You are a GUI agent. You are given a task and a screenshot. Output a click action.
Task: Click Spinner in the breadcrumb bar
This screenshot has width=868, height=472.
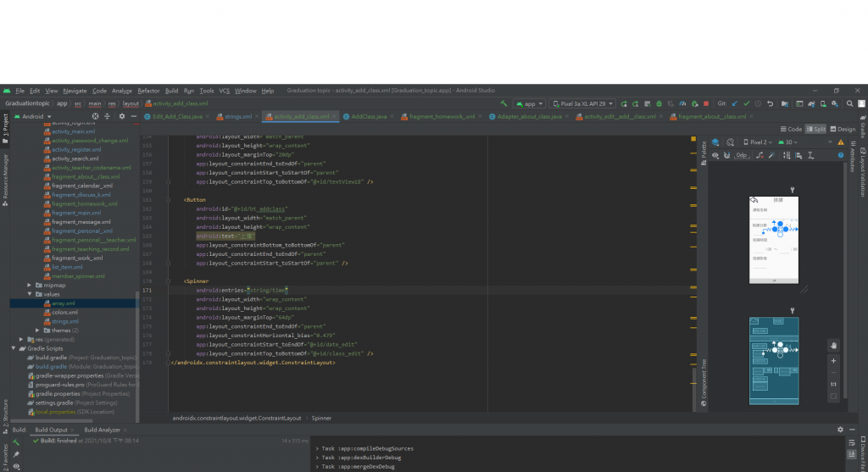pyautogui.click(x=321, y=419)
